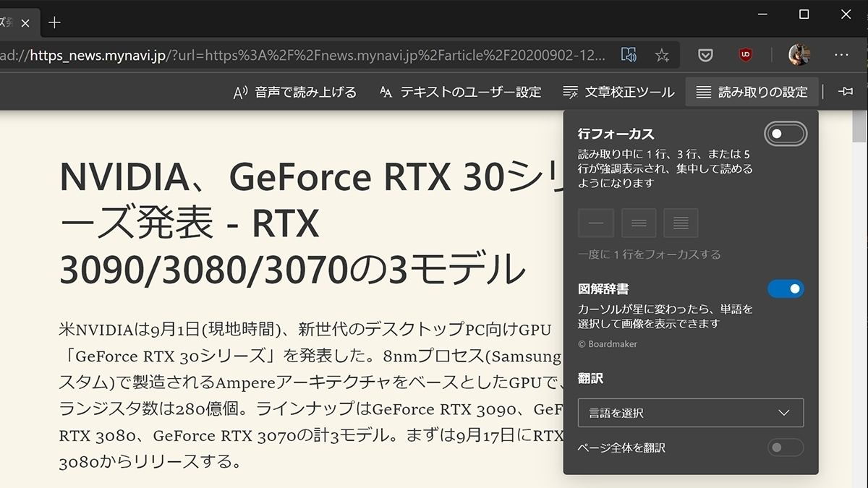
Task: Add page to favorites with star icon
Action: (x=662, y=55)
